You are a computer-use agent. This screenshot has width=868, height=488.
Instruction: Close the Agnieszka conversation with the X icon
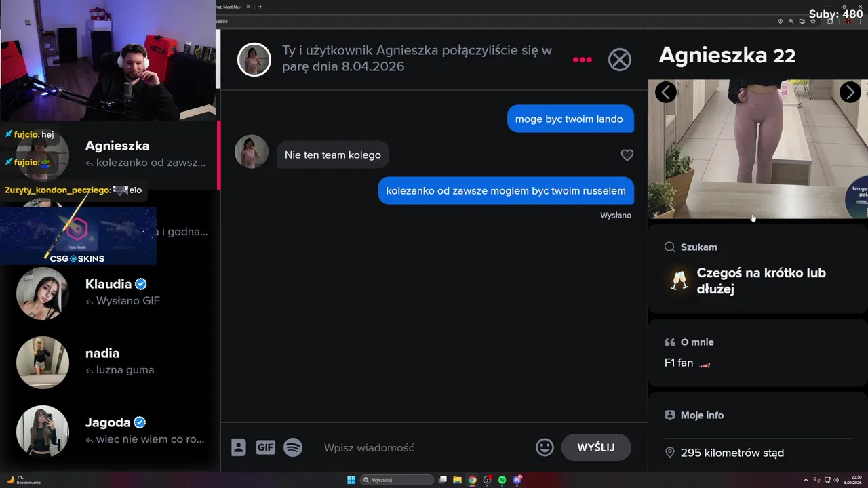[x=619, y=60]
